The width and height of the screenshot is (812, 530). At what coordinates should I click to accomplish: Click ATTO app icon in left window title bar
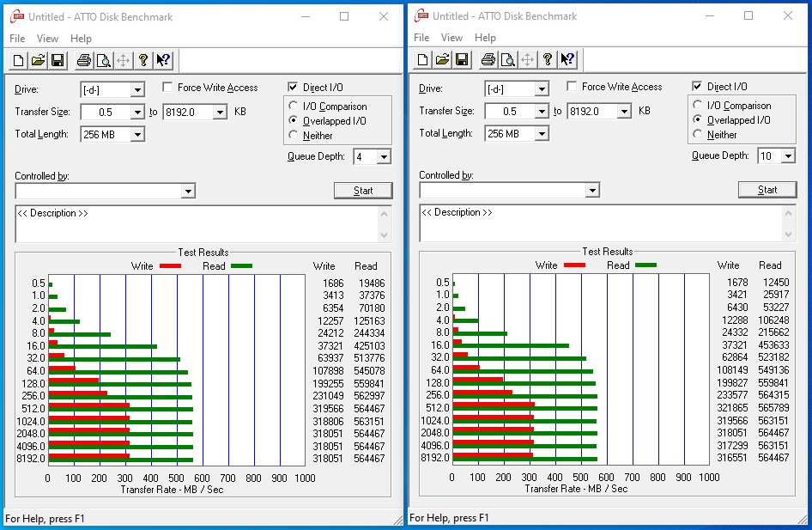coord(18,16)
